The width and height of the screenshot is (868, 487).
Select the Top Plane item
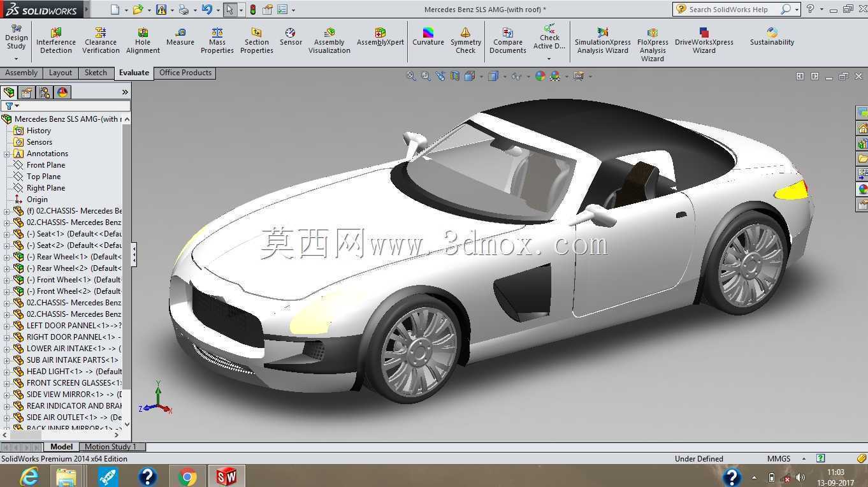tap(43, 177)
